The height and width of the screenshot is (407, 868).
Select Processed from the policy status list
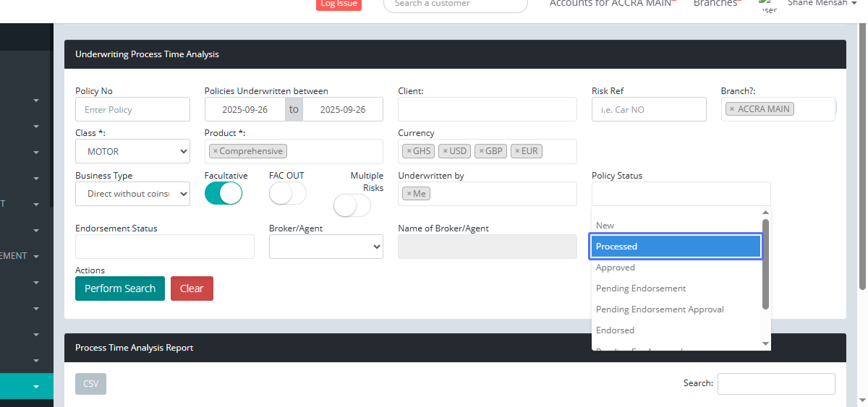click(676, 247)
